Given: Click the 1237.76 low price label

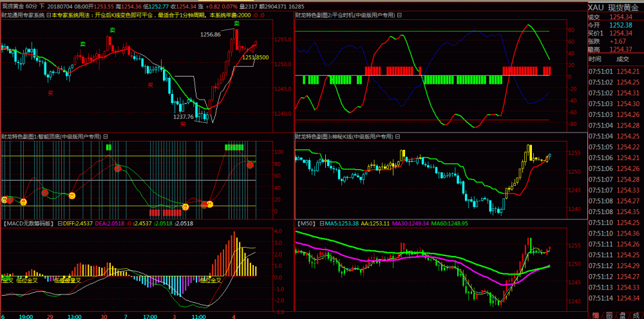Looking at the screenshot, I should [184, 117].
